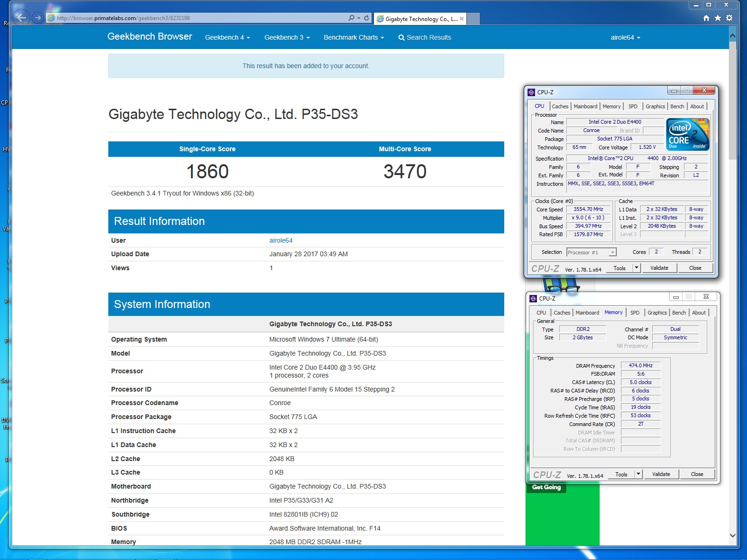747x560 pixels.
Task: Click the address bar search magnifier icon
Action: tap(351, 18)
